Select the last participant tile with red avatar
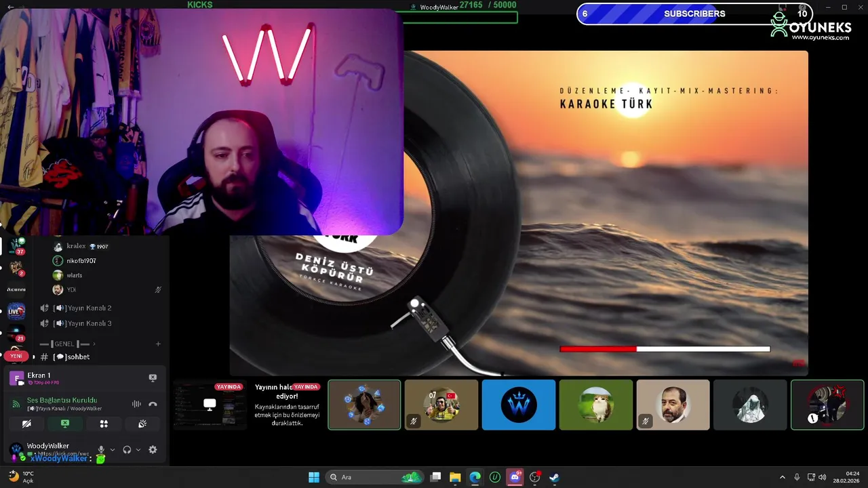This screenshot has height=488, width=868. [x=827, y=405]
